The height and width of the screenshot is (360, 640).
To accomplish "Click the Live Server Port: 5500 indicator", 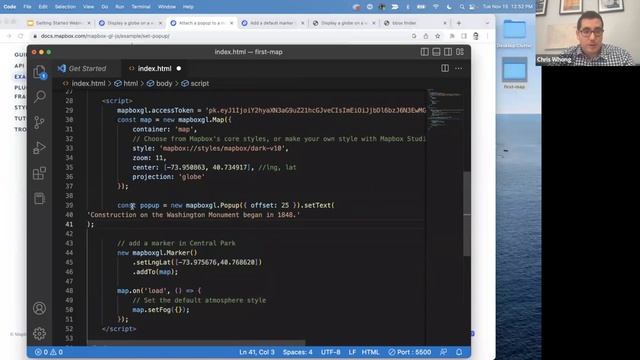I will (409, 352).
